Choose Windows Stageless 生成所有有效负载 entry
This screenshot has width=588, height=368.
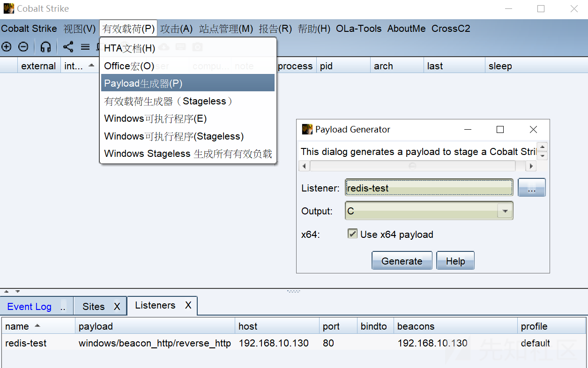(x=188, y=154)
